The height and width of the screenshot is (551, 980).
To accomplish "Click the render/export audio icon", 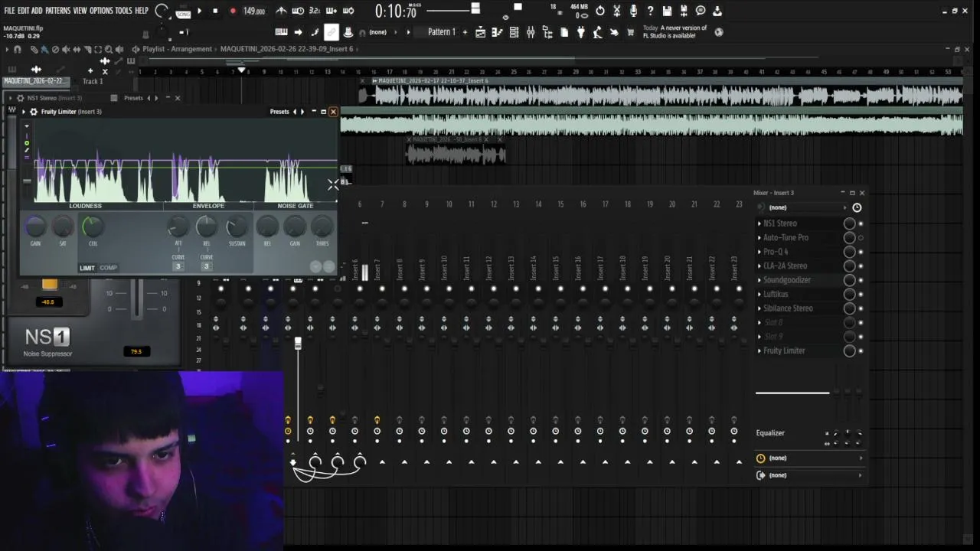I will pos(684,11).
